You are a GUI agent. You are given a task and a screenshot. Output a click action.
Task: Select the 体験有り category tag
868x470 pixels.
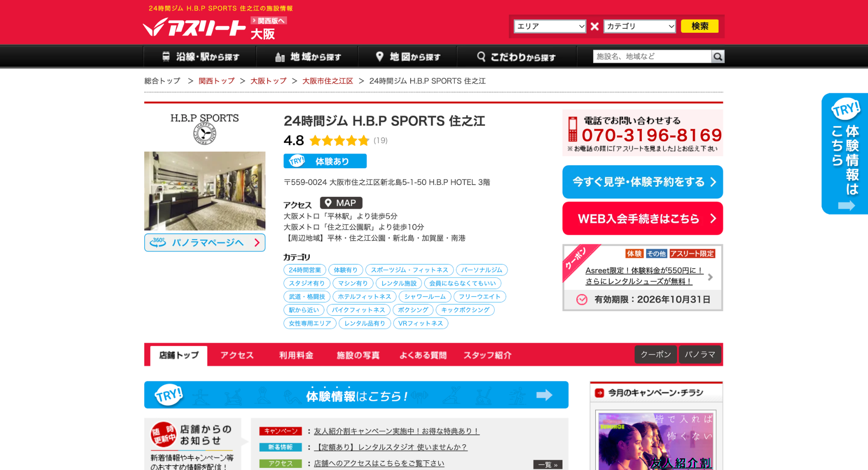coord(345,270)
